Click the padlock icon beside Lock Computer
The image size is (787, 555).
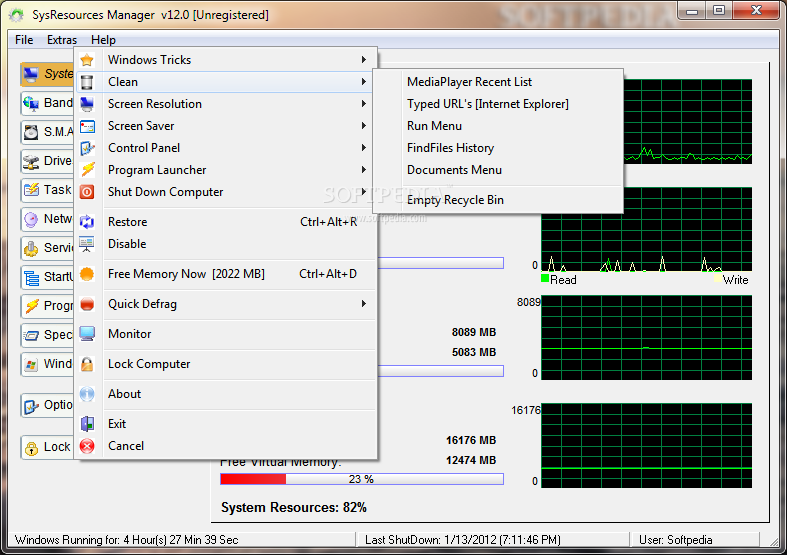point(87,364)
